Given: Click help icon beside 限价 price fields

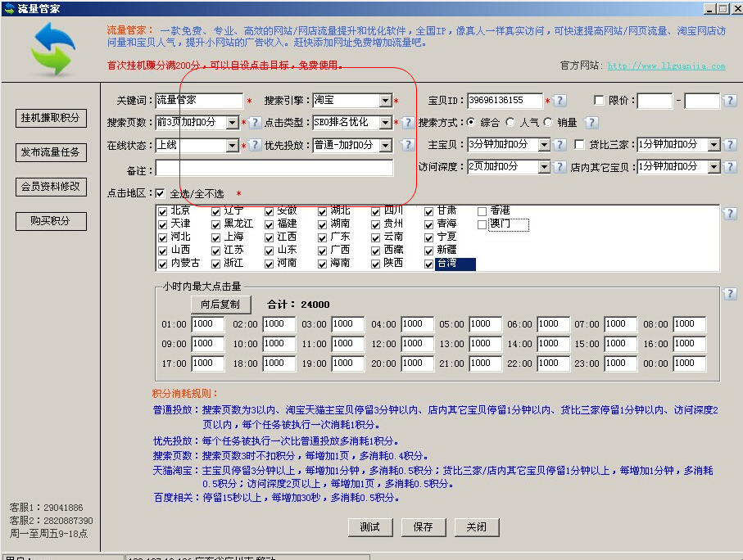Looking at the screenshot, I should (730, 100).
